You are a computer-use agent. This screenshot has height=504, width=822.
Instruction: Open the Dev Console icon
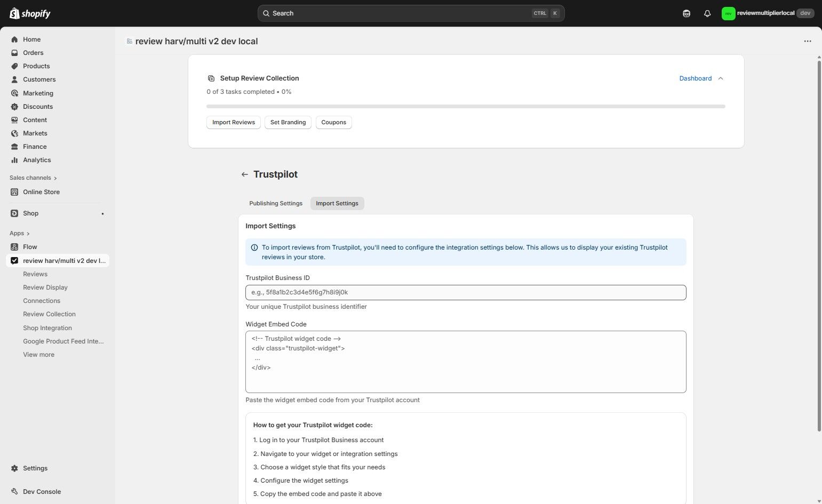coord(14,491)
